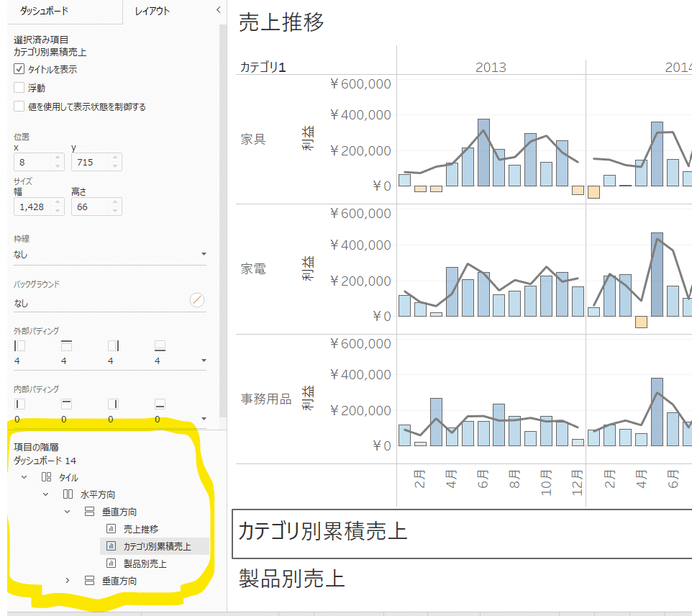Viewport: 692px width, 616px height.
Task: Toggle the タイトルを表示 checkbox
Action: pyautogui.click(x=19, y=69)
